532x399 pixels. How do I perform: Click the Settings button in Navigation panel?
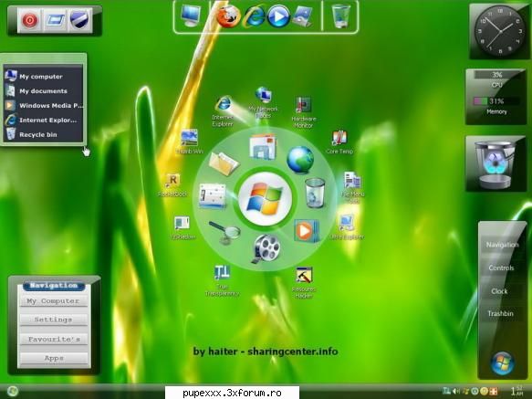(54, 320)
